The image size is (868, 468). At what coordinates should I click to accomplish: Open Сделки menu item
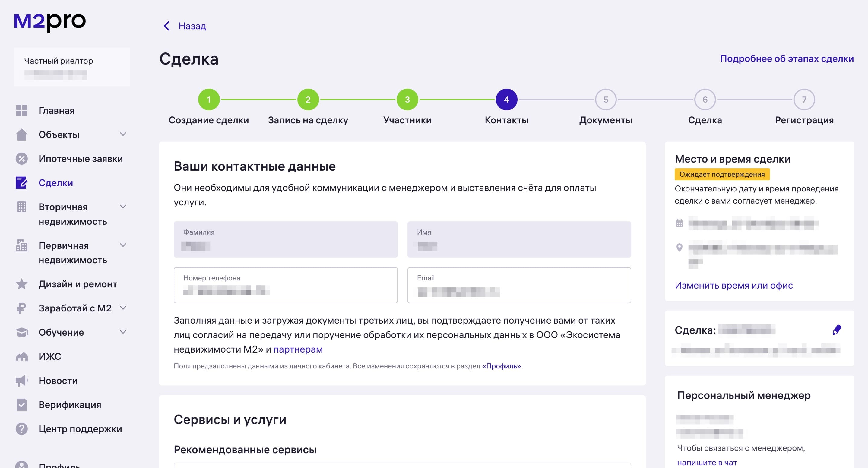coord(56,183)
